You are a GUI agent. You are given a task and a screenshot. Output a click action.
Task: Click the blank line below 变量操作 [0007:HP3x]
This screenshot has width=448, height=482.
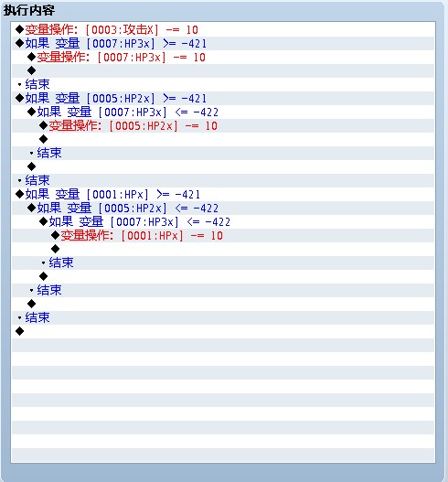tap(223, 70)
